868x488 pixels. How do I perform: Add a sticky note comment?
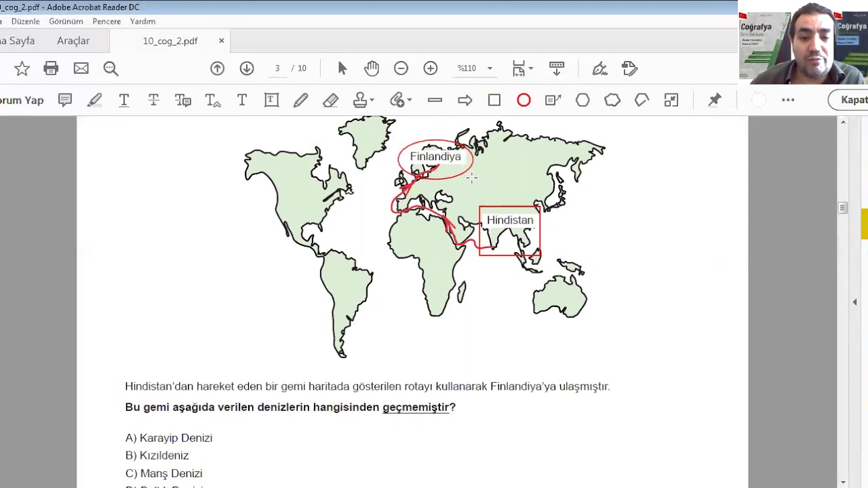point(65,100)
